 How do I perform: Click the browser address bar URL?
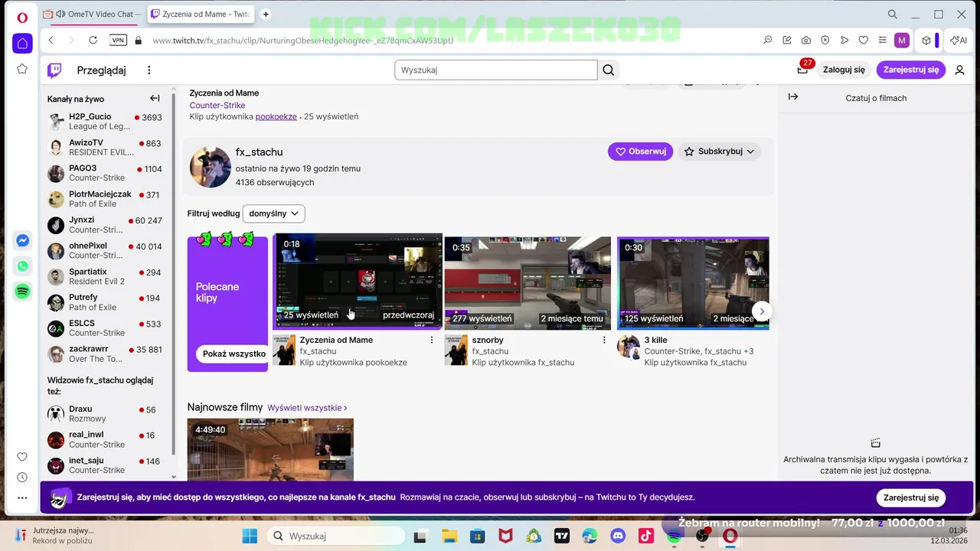pos(303,40)
